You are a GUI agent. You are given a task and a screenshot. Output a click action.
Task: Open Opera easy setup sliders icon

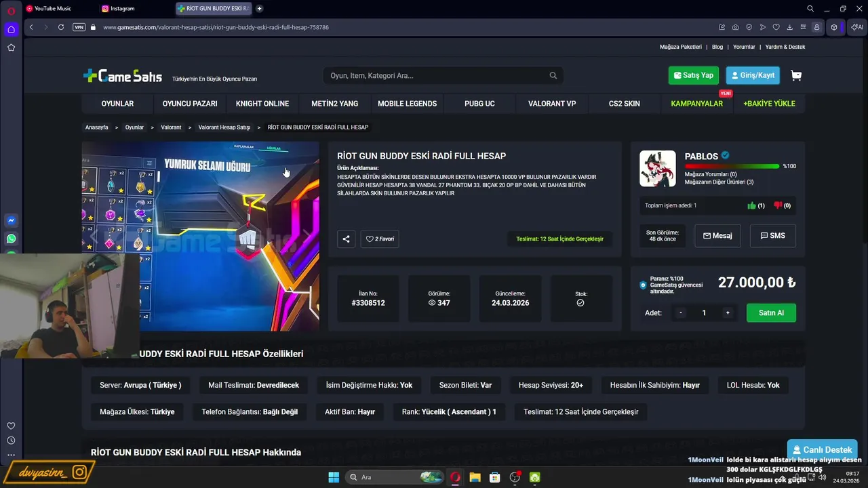coord(804,27)
